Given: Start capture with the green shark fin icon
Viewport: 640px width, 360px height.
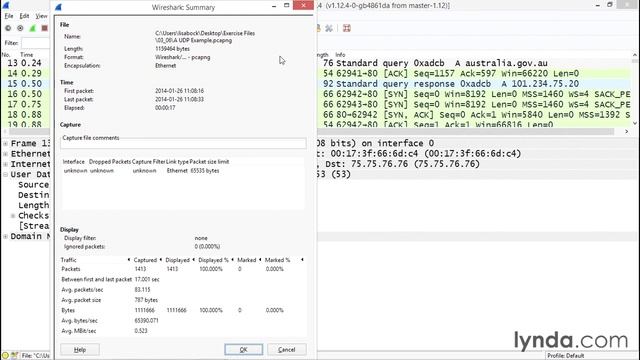Looking at the screenshot, I should coord(32,28).
